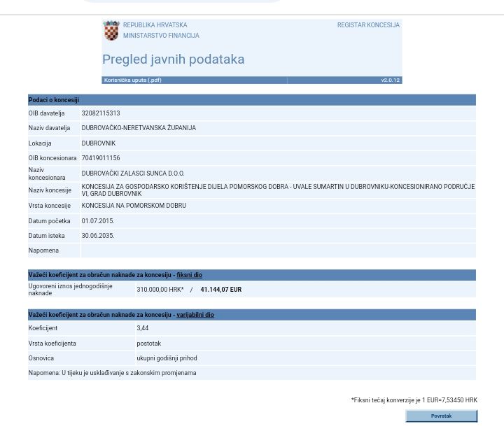Open the underlined 'fiksni dio' link

[x=189, y=275]
